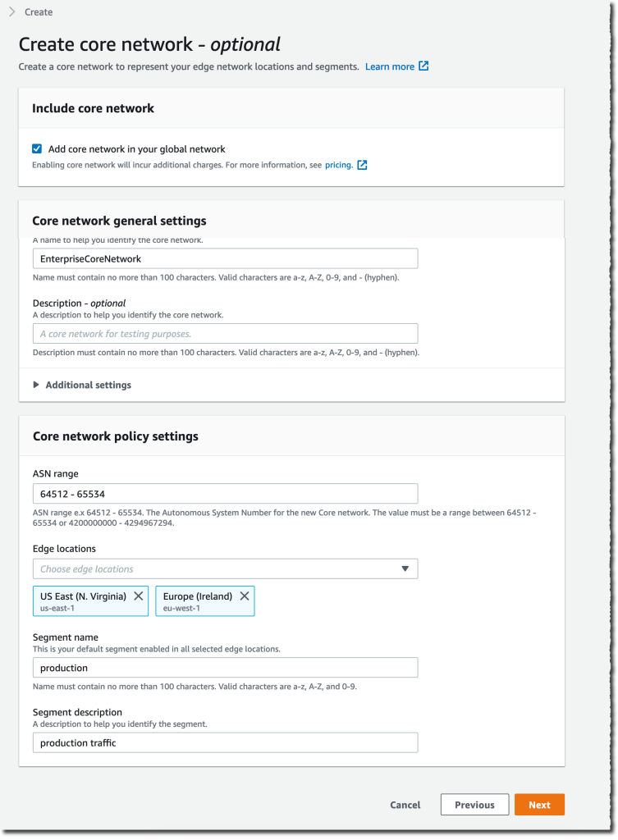Uncheck Add core network in your global network
Screen dimensions: 618x840
click(x=36, y=148)
